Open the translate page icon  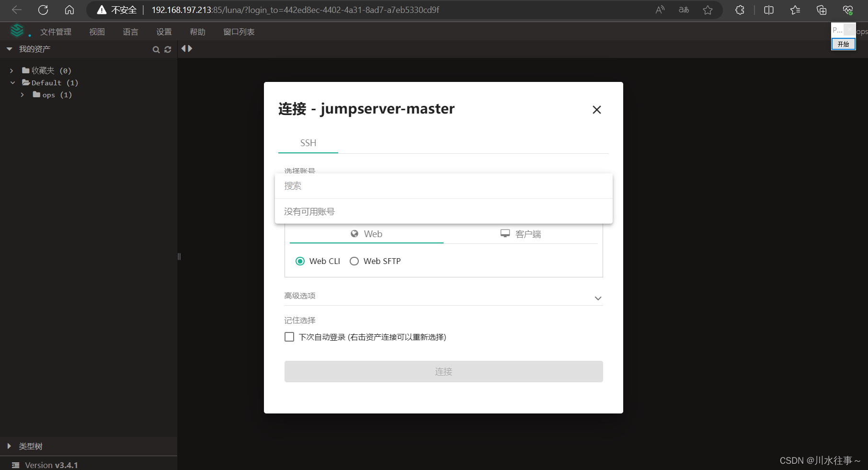[x=684, y=10]
